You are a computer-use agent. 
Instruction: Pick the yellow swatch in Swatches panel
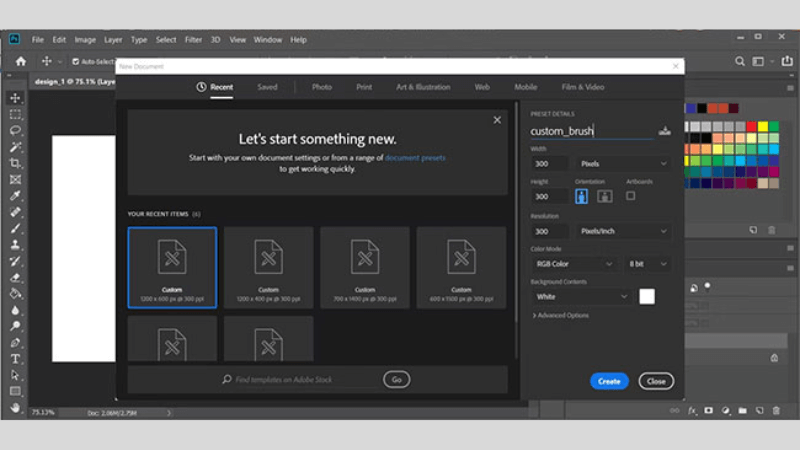(x=762, y=127)
